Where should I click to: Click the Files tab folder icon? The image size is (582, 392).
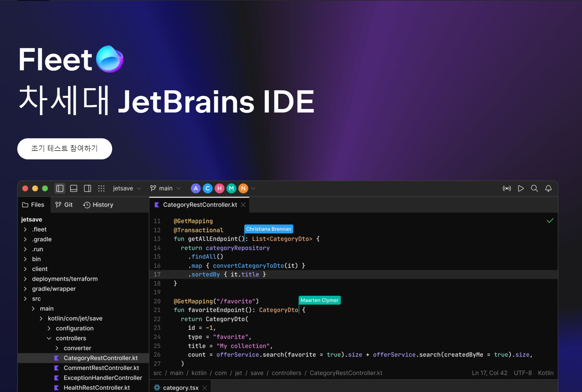click(x=25, y=205)
